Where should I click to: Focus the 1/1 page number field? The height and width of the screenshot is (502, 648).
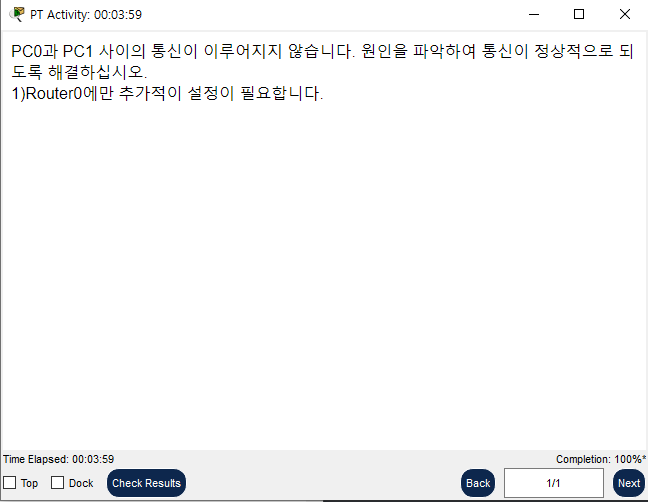pyautogui.click(x=553, y=483)
